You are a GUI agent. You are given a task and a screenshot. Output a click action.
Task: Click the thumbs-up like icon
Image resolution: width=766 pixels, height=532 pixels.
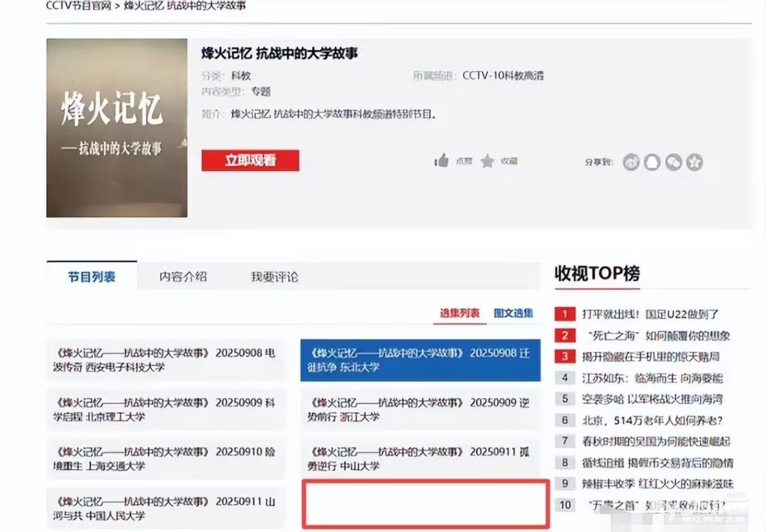tap(442, 161)
